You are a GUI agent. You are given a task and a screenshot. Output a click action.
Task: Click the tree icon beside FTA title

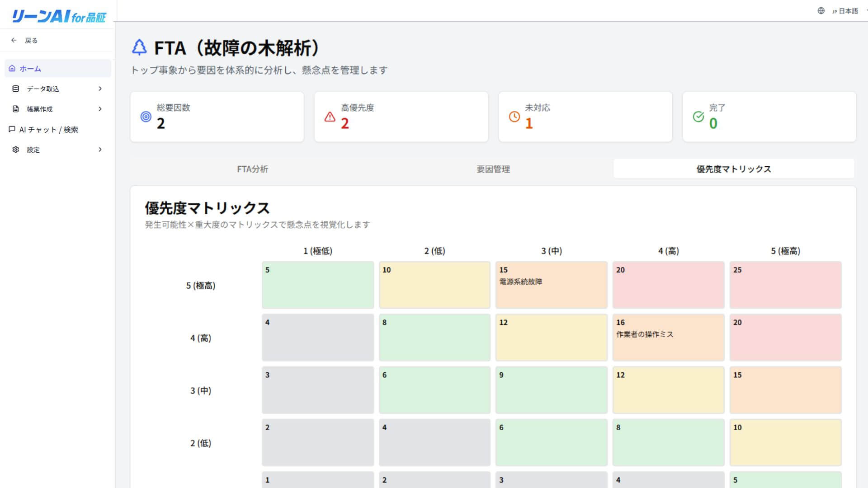pos(139,47)
